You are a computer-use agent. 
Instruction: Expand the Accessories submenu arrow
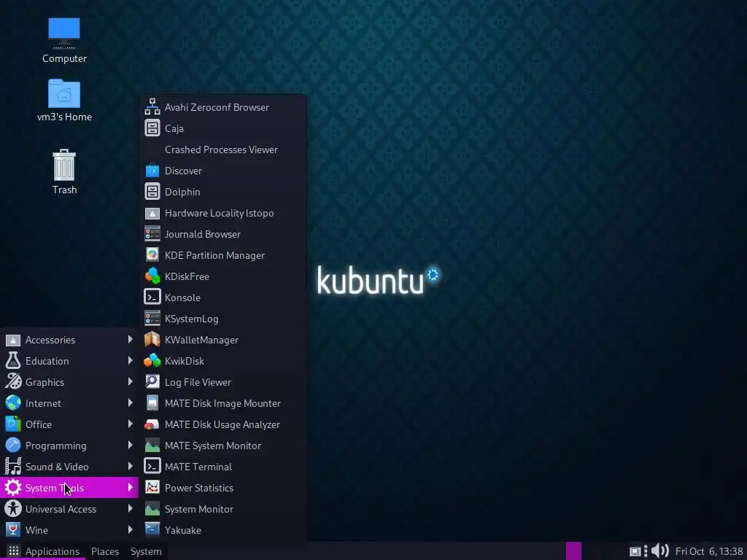(x=130, y=339)
